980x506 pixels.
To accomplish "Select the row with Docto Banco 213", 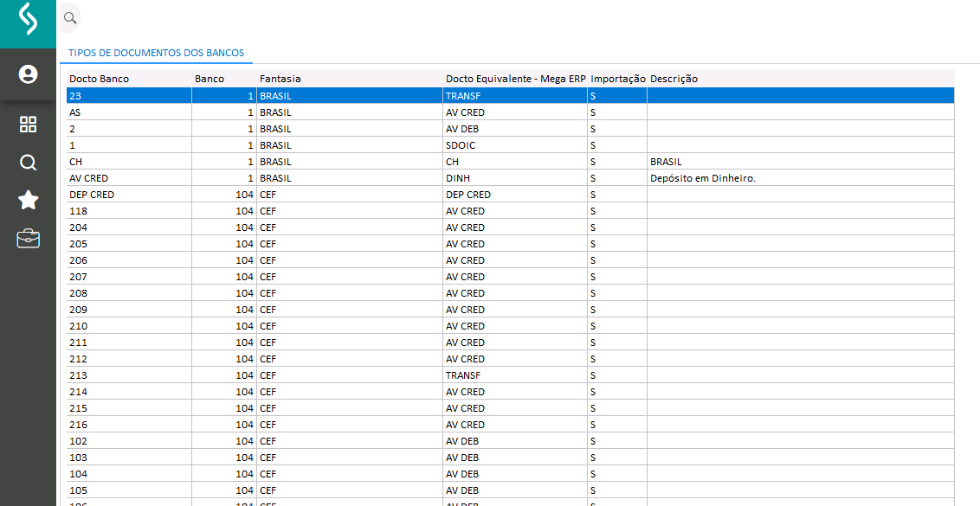I will 511,375.
